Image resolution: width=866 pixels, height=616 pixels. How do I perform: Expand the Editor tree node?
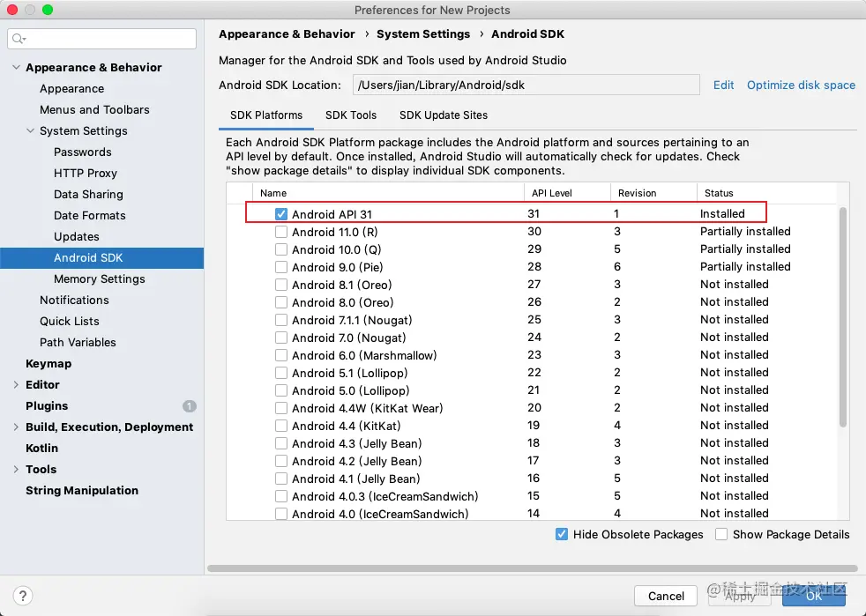click(x=16, y=385)
